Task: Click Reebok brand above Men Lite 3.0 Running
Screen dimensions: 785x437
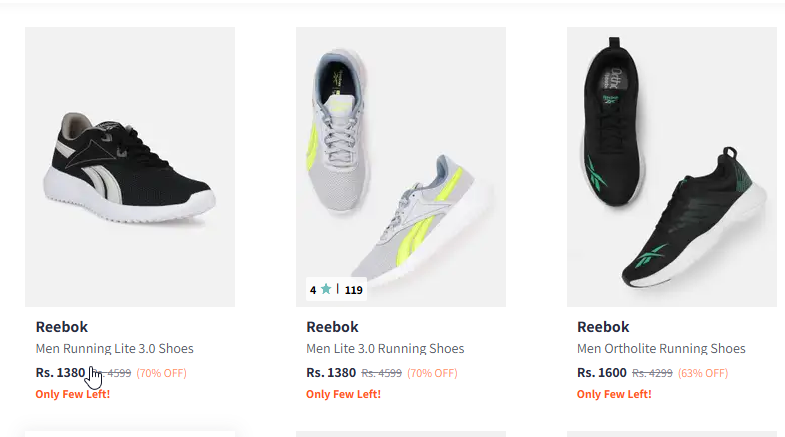Action: [332, 327]
